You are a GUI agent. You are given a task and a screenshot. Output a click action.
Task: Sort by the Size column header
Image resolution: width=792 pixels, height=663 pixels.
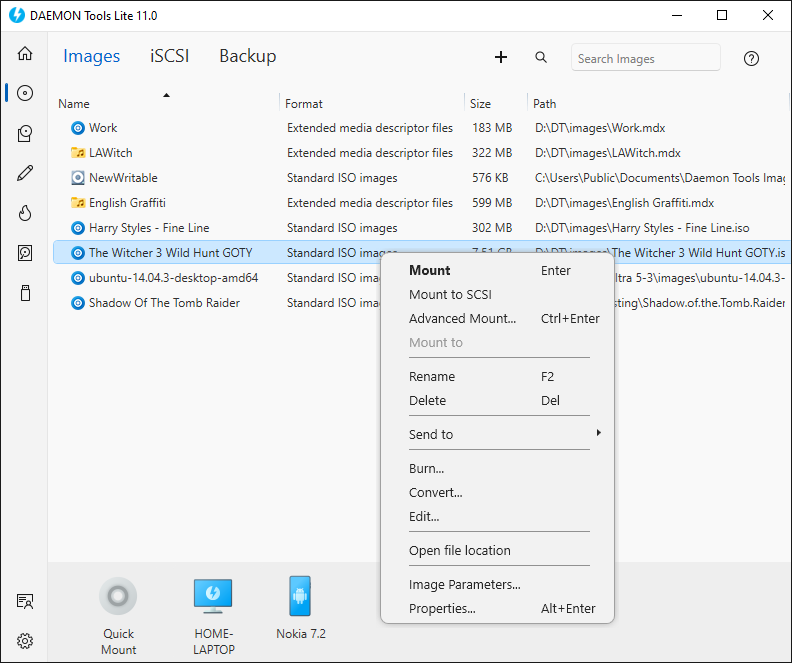click(x=480, y=104)
